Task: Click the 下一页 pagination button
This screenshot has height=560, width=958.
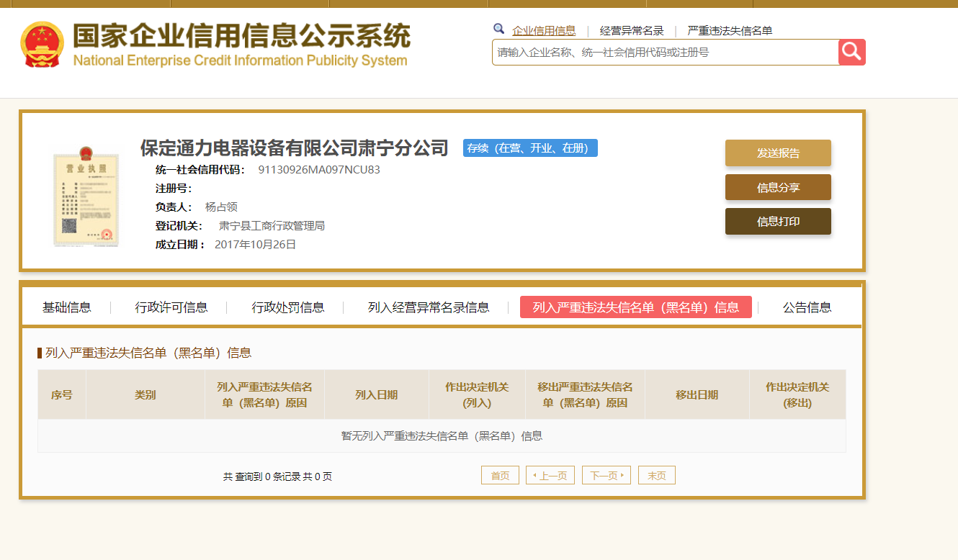Action: (606, 476)
